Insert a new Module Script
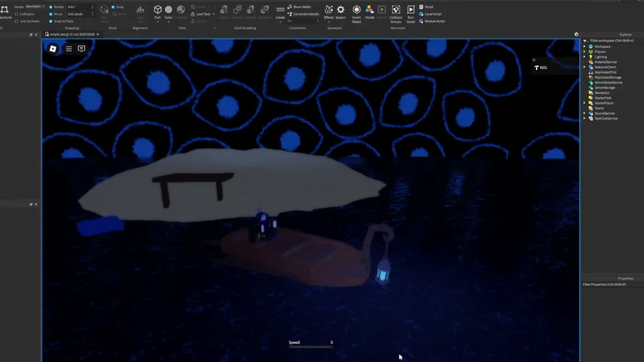Image resolution: width=644 pixels, height=362 pixels. tap(431, 21)
